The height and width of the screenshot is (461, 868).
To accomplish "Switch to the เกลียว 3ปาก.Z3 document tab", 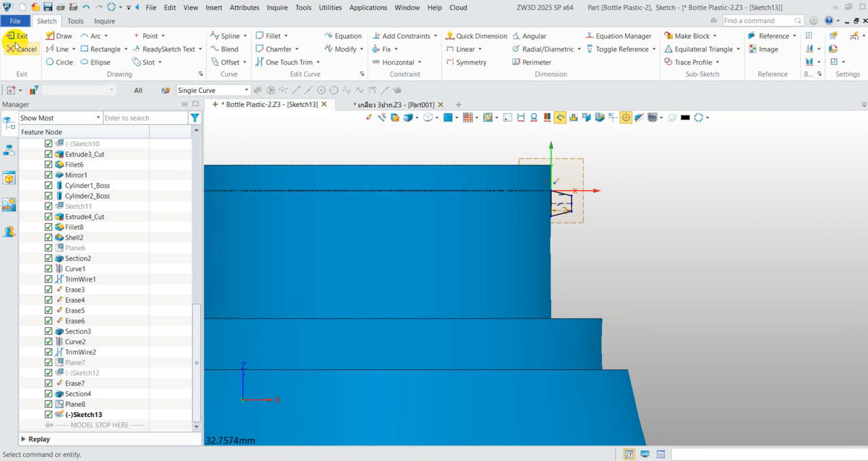I will [394, 105].
